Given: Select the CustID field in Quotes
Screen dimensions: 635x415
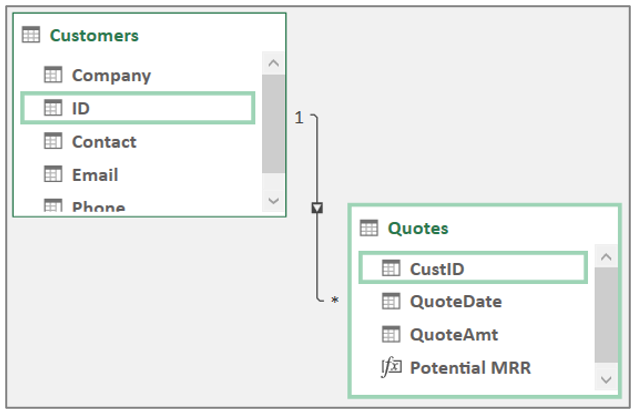Looking at the screenshot, I should click(x=473, y=268).
